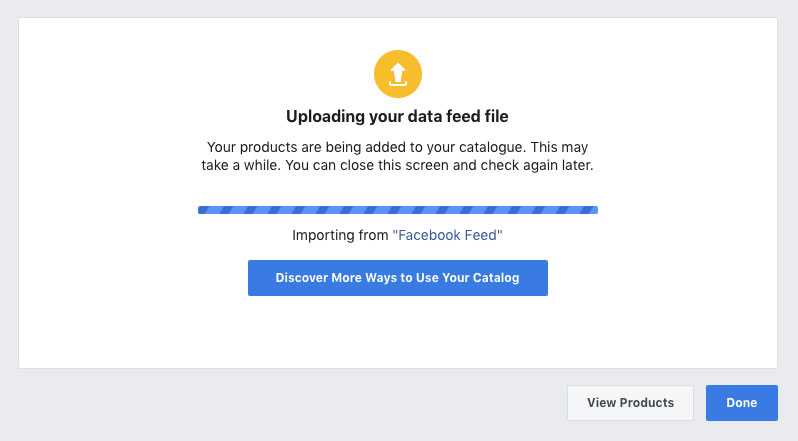Click the "Your products are being added" description
Screen dimensions: 798x441
click(397, 156)
